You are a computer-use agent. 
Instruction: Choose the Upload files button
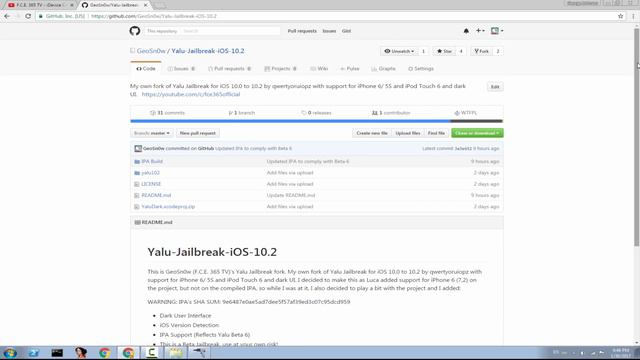pos(408,133)
